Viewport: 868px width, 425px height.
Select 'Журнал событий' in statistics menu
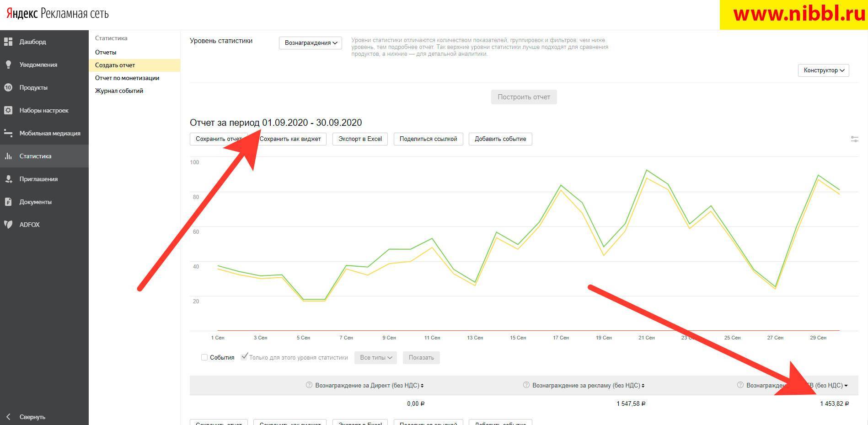tap(119, 91)
